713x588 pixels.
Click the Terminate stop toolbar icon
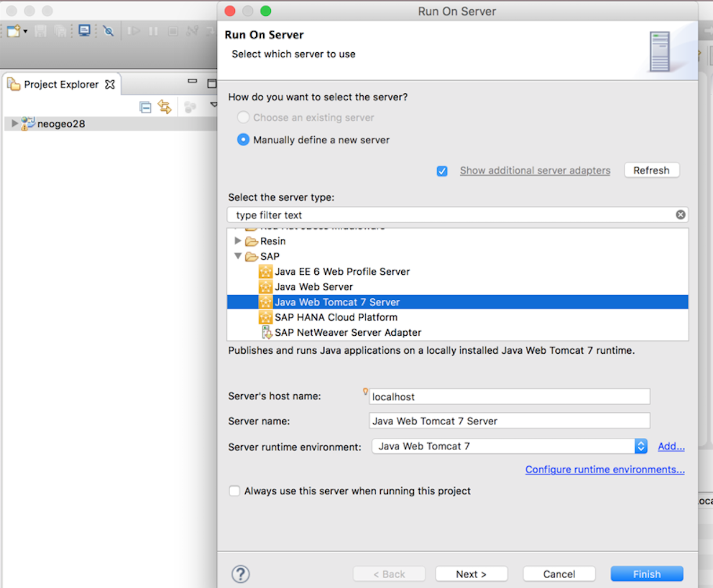(173, 31)
